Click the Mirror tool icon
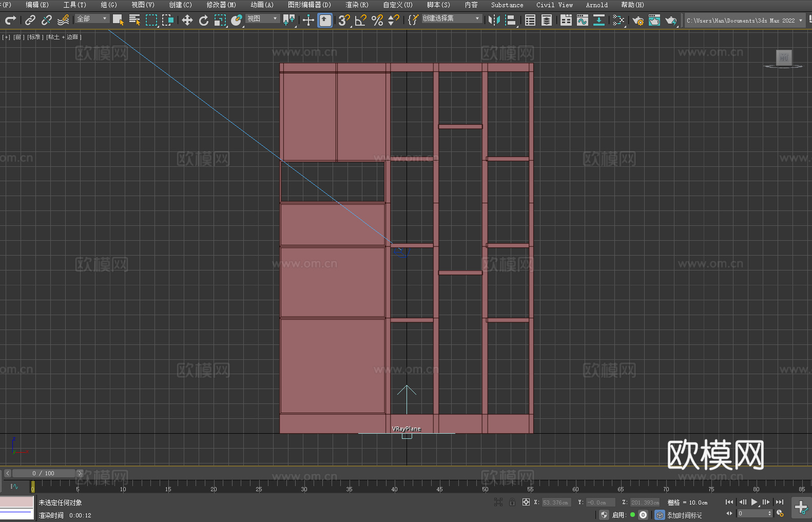The image size is (812, 522). pyautogui.click(x=494, y=20)
